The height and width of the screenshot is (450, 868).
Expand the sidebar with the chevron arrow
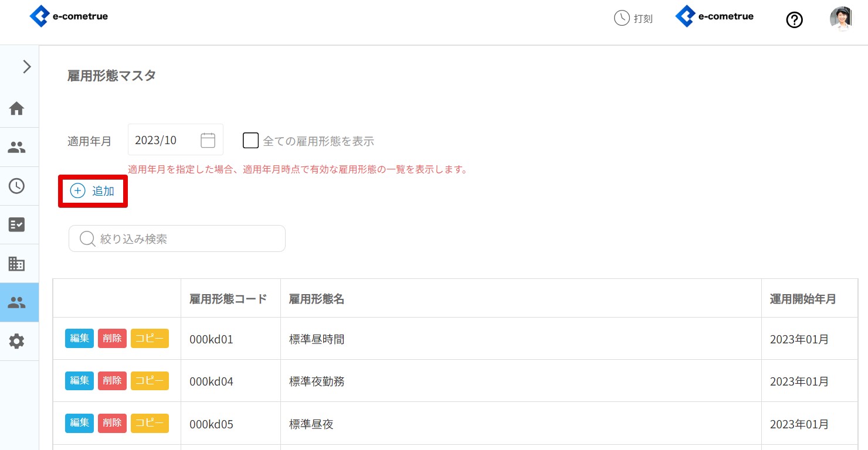(26, 67)
